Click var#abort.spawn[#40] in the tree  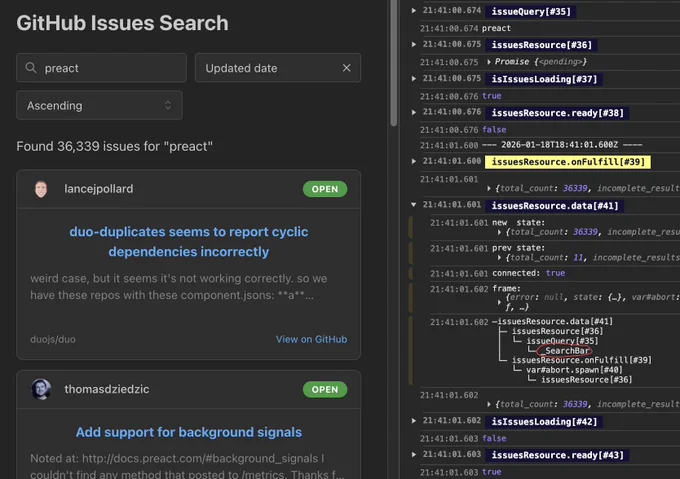click(x=574, y=370)
